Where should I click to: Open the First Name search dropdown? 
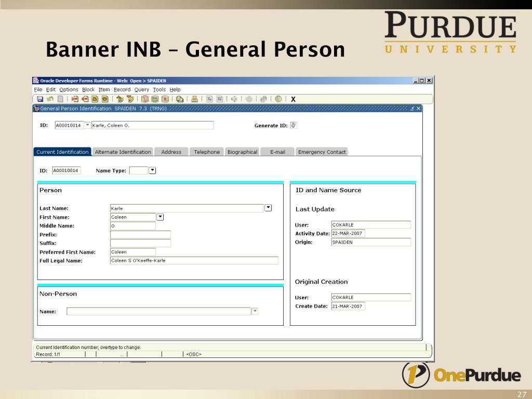coord(160,217)
